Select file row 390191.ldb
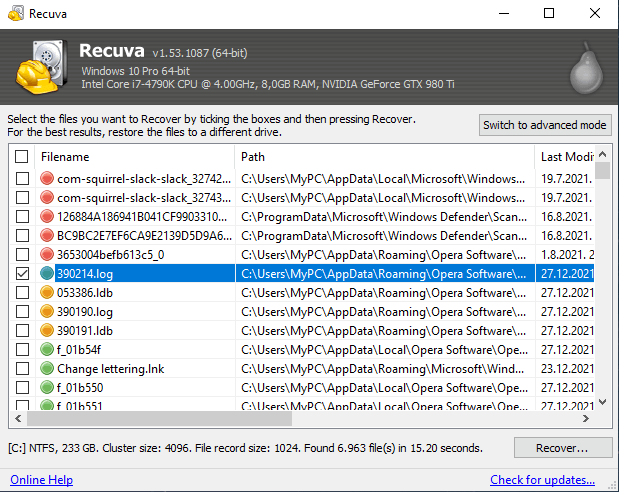 tap(302, 330)
